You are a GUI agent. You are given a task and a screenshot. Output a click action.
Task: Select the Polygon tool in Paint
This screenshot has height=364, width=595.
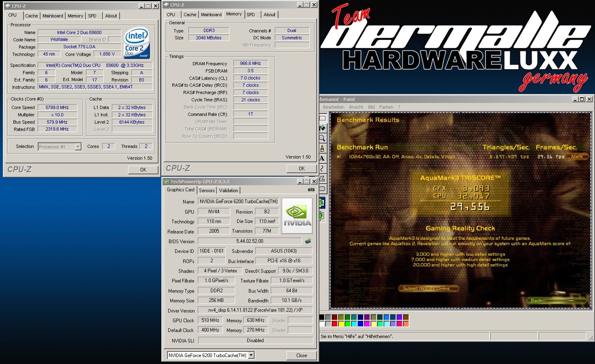point(323,178)
